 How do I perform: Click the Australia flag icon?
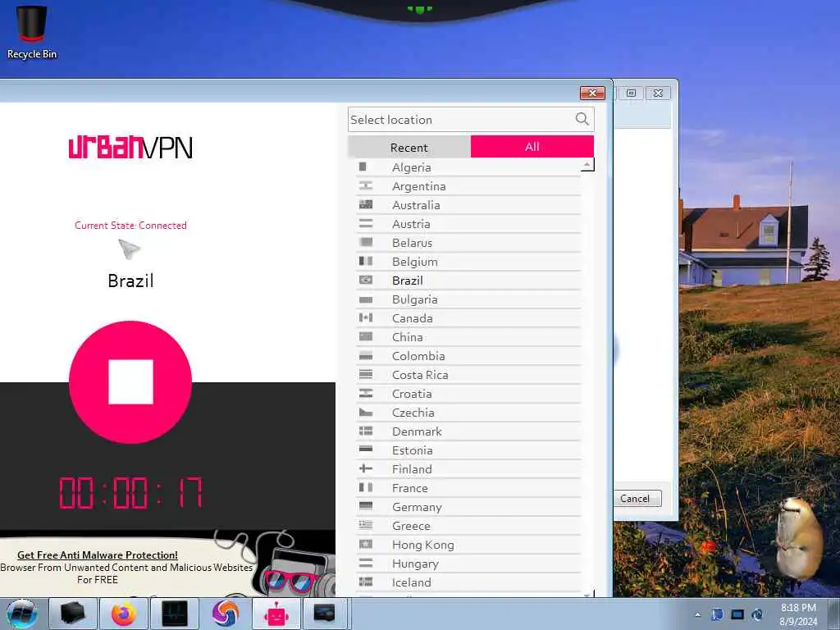point(366,204)
